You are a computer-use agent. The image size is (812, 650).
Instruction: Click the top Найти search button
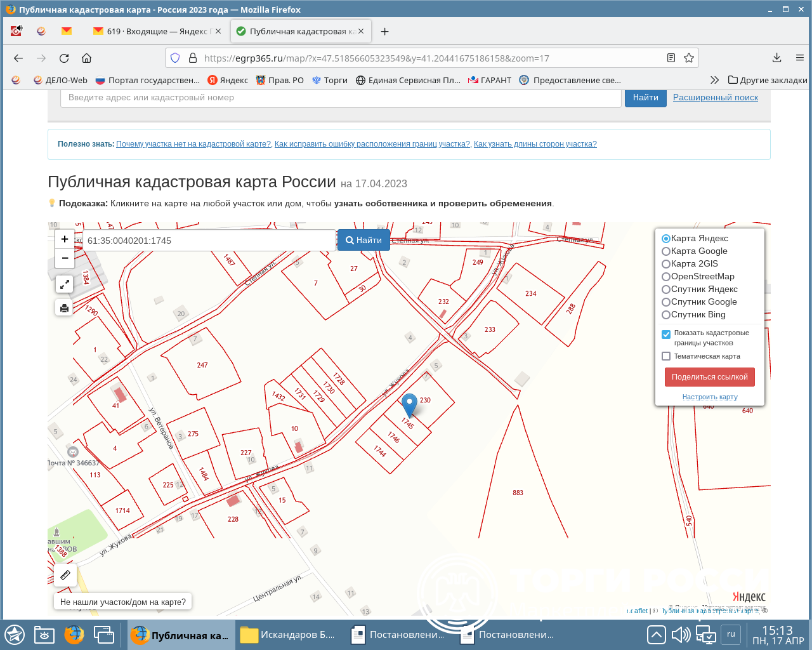point(646,98)
